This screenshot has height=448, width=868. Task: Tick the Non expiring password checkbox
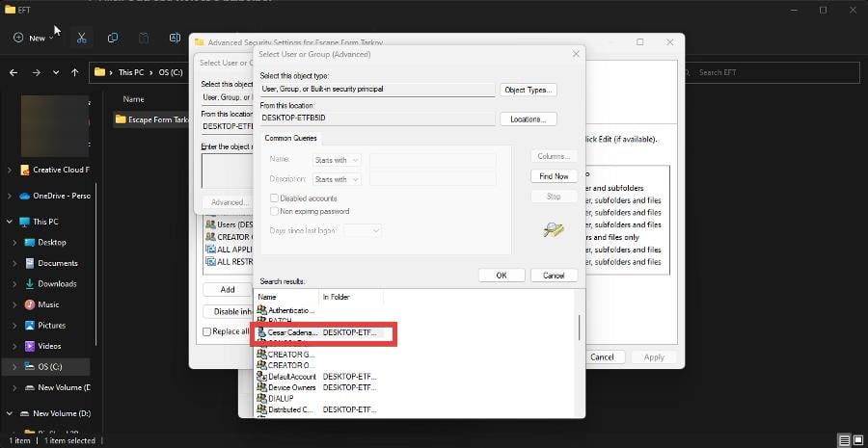(274, 211)
